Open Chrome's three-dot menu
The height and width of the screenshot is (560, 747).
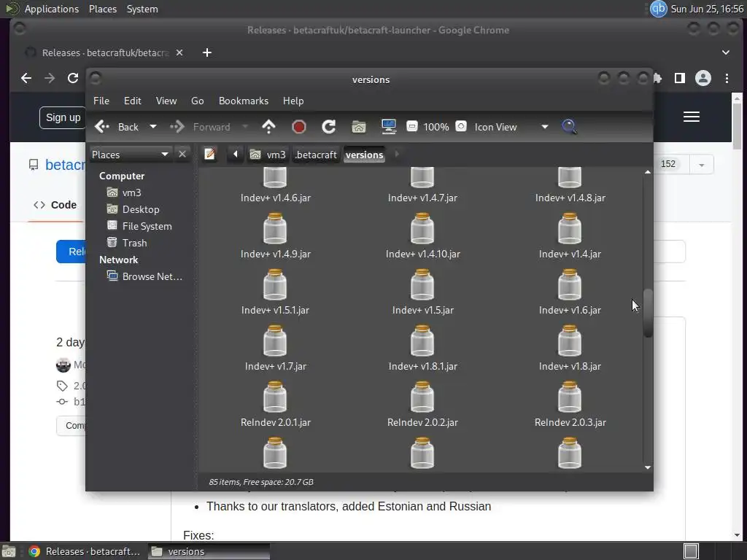click(x=727, y=78)
